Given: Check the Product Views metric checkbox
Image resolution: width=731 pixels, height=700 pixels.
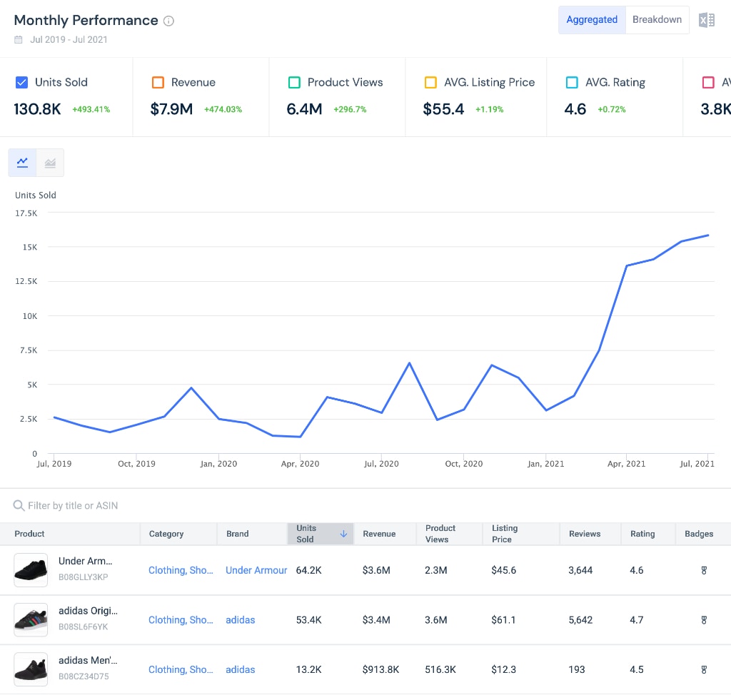Looking at the screenshot, I should click(x=294, y=83).
